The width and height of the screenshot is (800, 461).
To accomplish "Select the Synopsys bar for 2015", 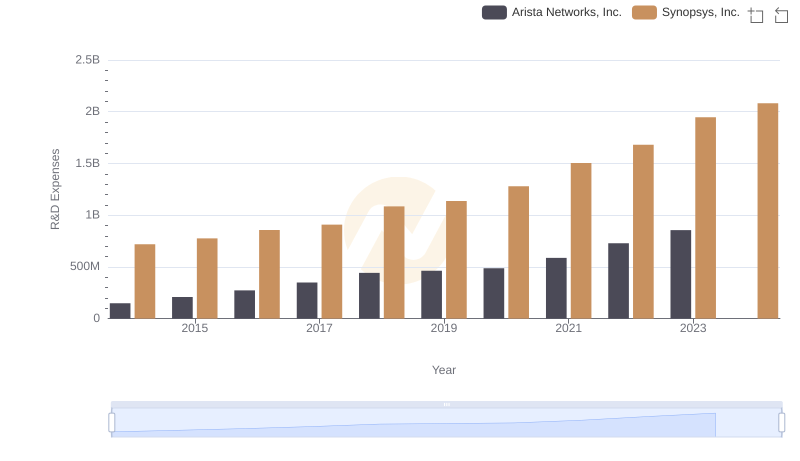I will [207, 278].
